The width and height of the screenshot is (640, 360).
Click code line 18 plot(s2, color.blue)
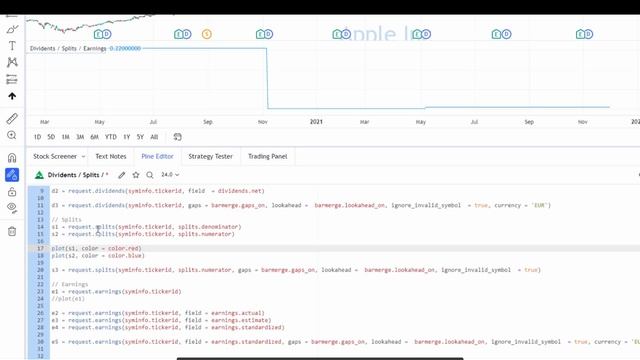coord(98,256)
